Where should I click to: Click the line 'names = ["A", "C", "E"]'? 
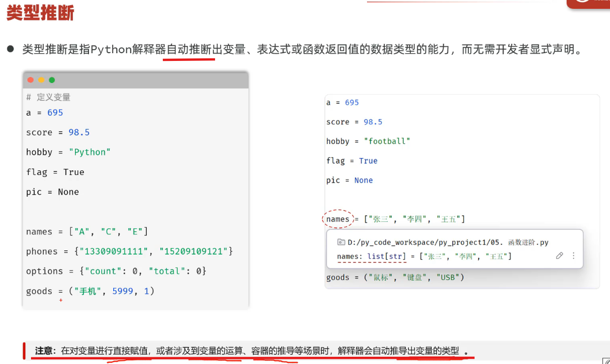(x=87, y=231)
